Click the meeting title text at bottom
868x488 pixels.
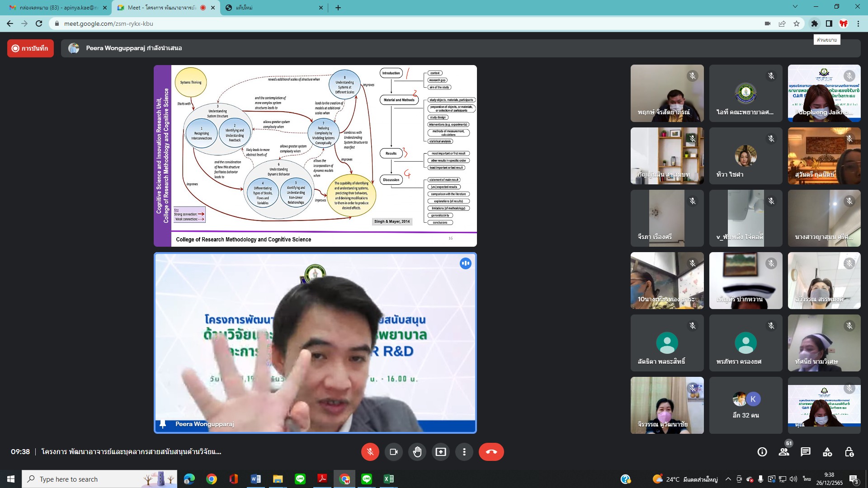coord(131,451)
